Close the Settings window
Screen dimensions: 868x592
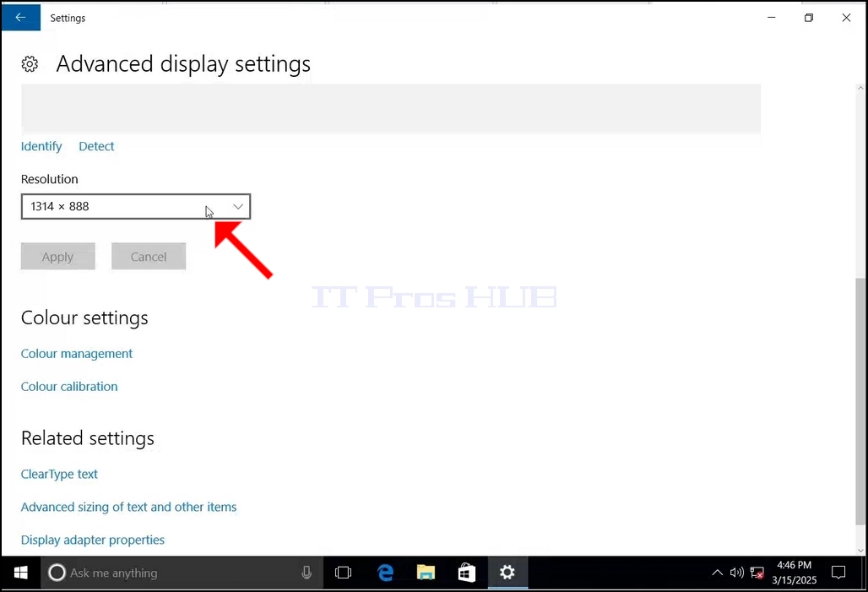pos(846,17)
